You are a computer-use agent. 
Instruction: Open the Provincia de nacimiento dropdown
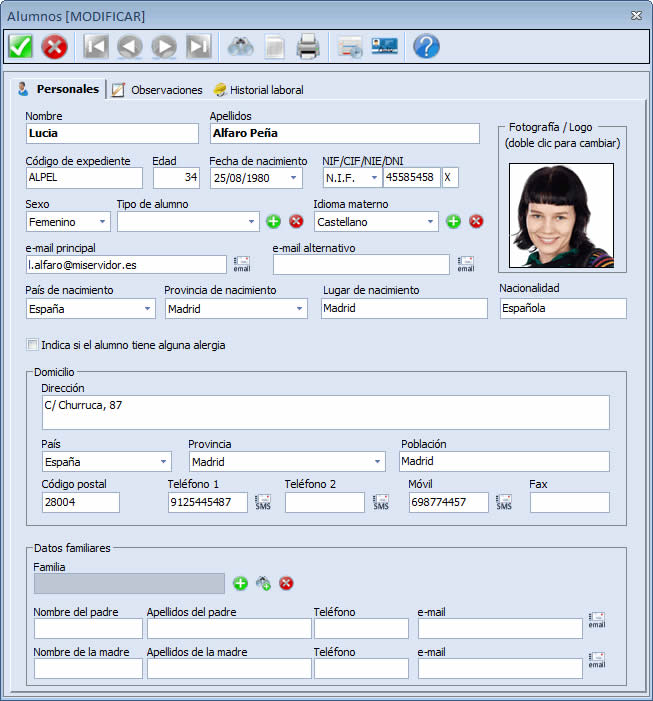[299, 309]
